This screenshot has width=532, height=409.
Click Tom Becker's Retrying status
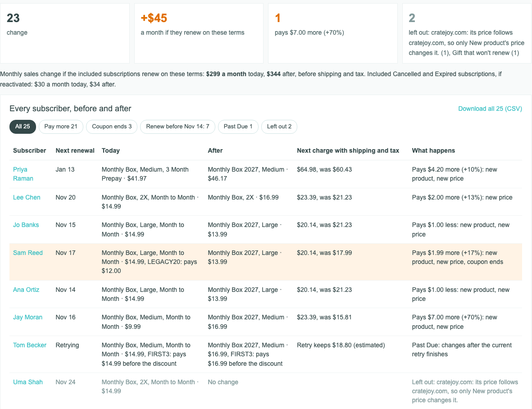[x=67, y=345]
